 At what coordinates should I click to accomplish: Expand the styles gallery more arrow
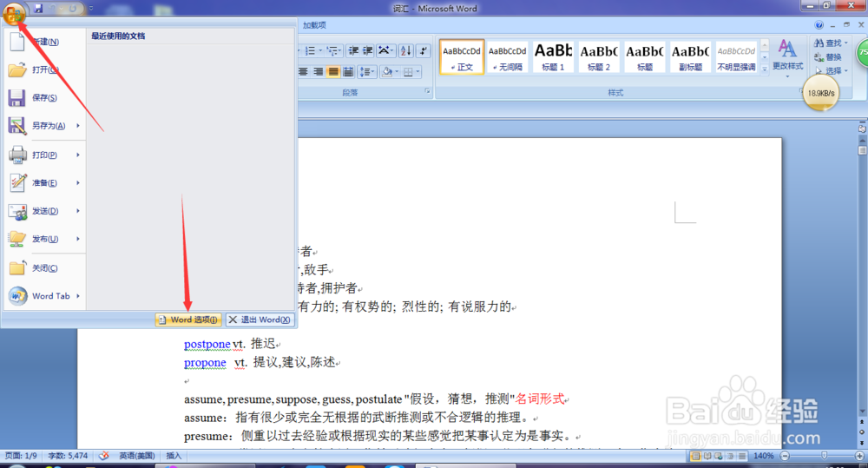[765, 69]
